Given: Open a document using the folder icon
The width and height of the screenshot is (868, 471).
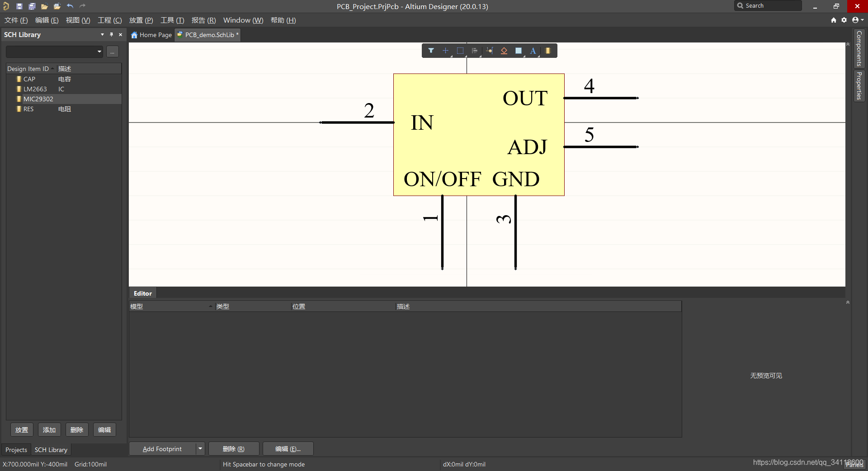Looking at the screenshot, I should (x=44, y=6).
